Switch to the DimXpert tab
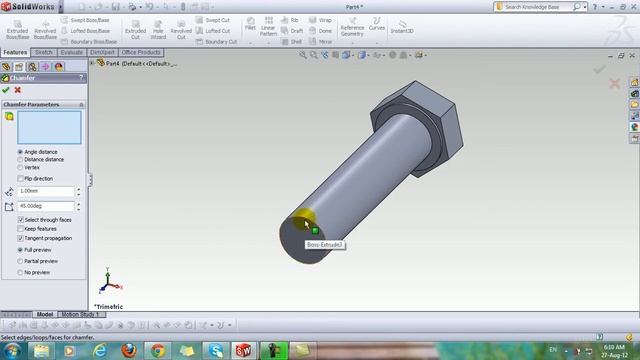 click(102, 52)
